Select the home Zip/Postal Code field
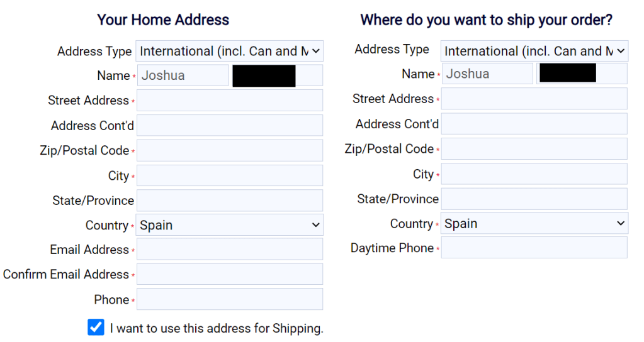The image size is (644, 342). pyautogui.click(x=229, y=151)
